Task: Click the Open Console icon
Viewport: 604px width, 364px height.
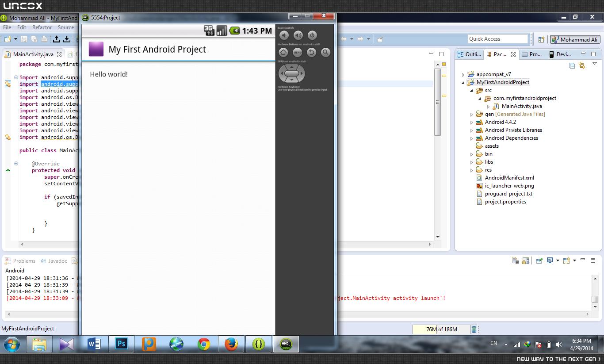Action: click(x=567, y=261)
